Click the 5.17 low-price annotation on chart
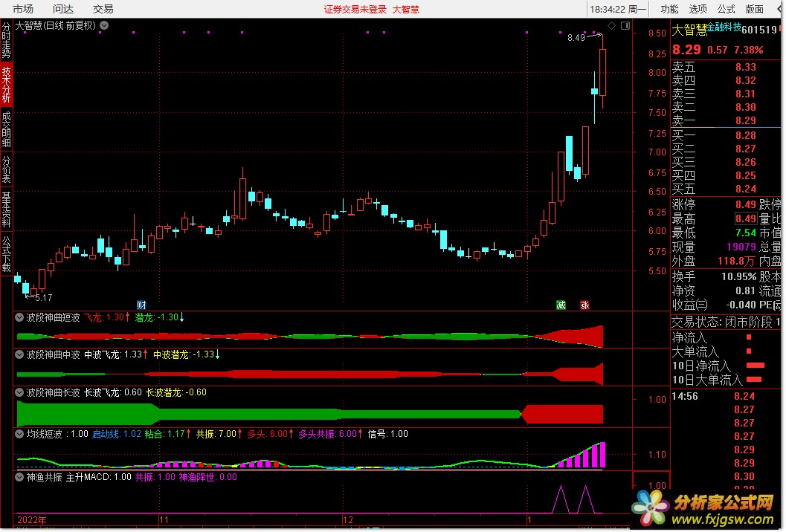 coord(44,297)
